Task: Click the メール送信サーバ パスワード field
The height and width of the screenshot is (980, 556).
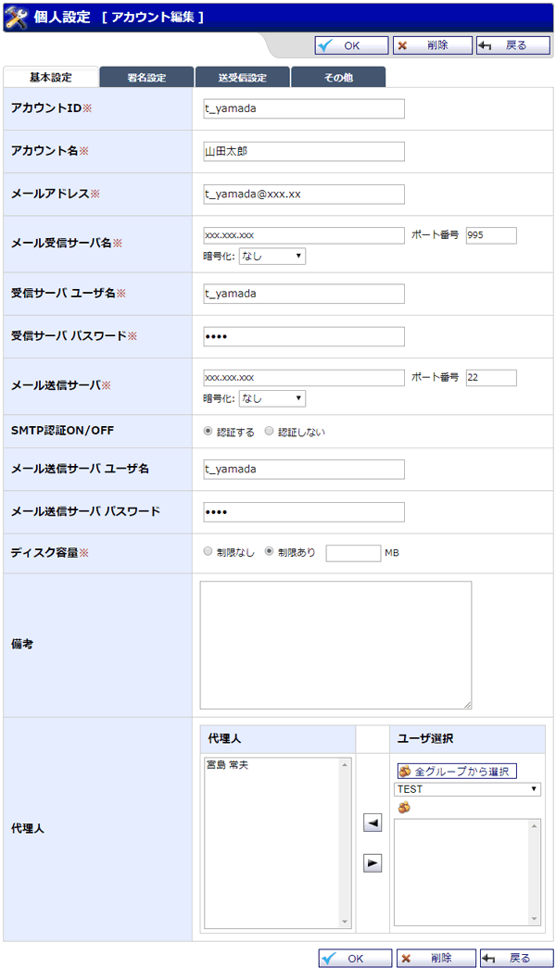Action: point(304,512)
